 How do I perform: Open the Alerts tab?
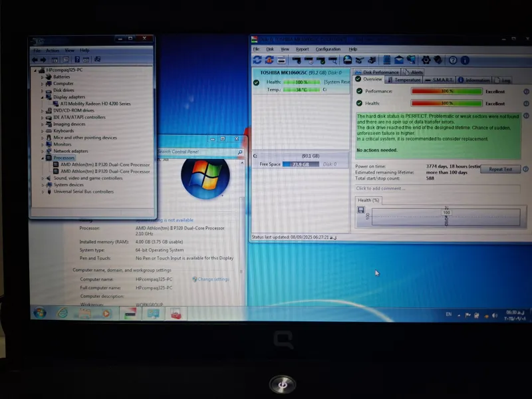coord(413,72)
